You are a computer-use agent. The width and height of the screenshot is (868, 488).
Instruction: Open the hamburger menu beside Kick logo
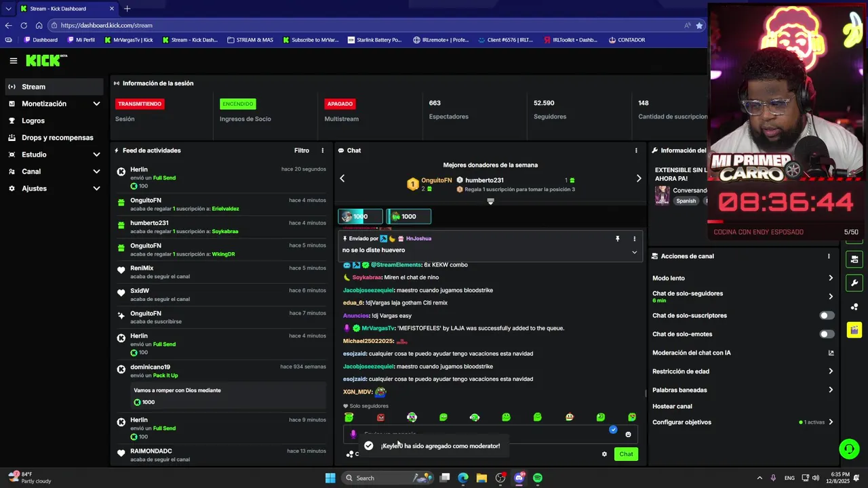click(13, 61)
